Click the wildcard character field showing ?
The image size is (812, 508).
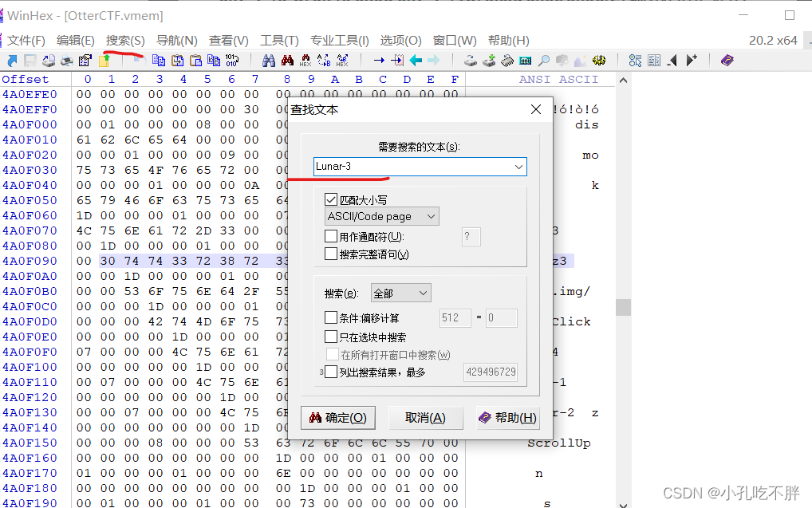[x=471, y=237]
